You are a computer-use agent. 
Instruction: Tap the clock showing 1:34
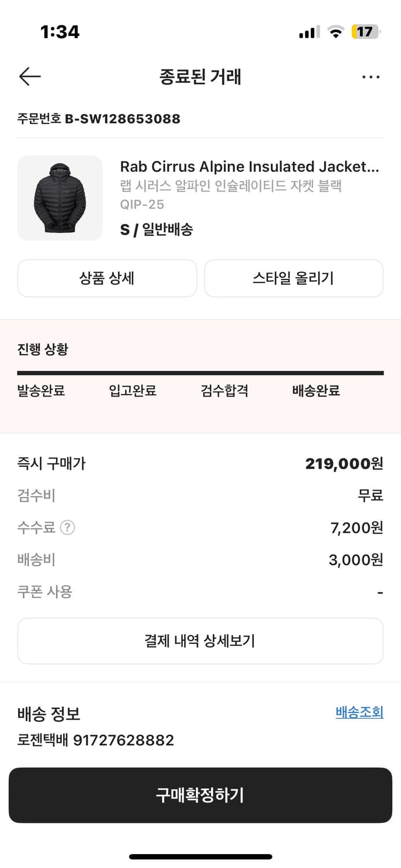click(x=60, y=32)
